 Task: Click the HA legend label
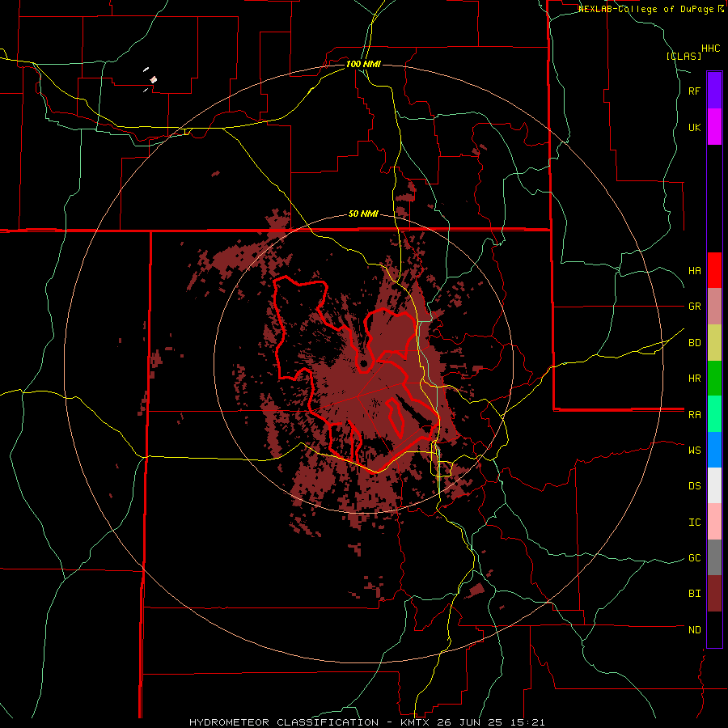[695, 270]
